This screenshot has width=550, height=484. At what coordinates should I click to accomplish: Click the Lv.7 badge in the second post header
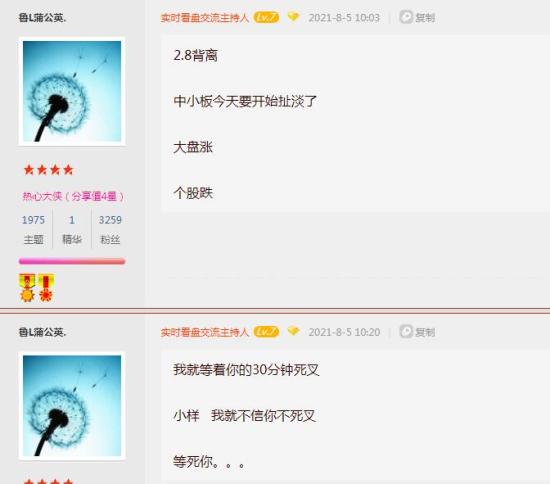tap(266, 332)
